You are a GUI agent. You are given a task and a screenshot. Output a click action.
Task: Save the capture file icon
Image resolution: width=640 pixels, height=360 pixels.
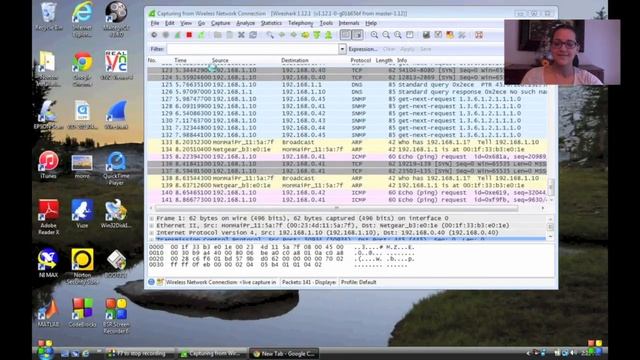229,35
